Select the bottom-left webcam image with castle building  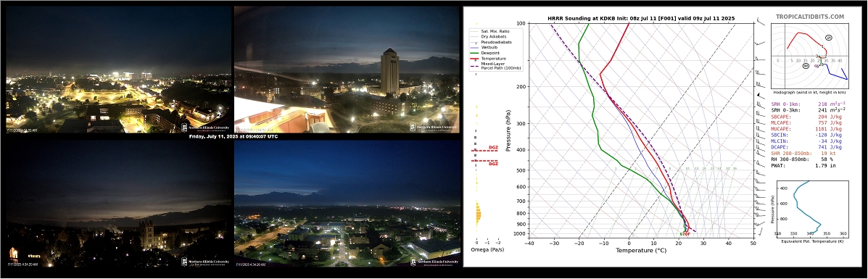click(118, 204)
